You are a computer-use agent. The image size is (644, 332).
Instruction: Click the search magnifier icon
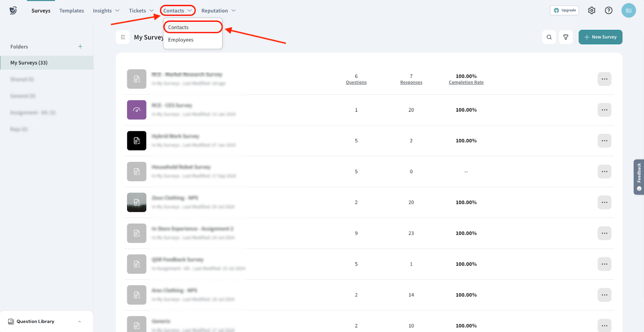pyautogui.click(x=549, y=37)
